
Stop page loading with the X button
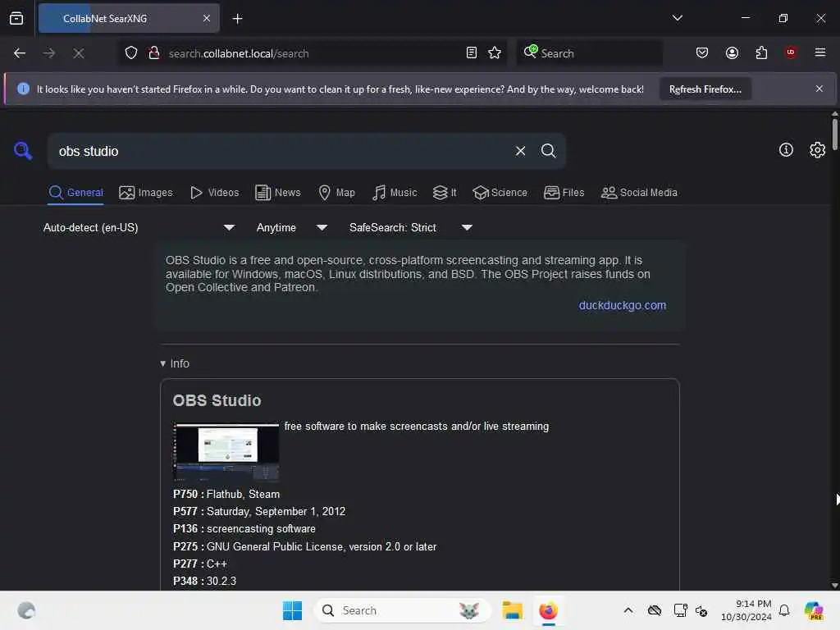click(79, 53)
